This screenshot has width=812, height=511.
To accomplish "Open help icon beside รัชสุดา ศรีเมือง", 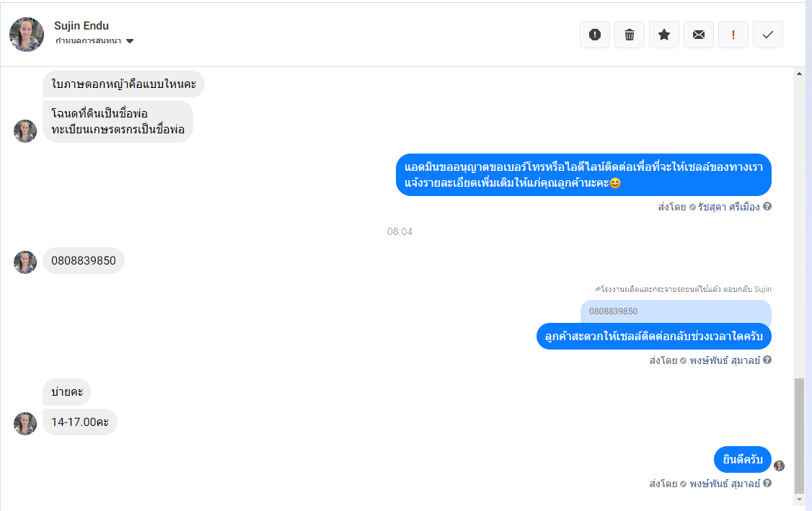I will pyautogui.click(x=767, y=206).
